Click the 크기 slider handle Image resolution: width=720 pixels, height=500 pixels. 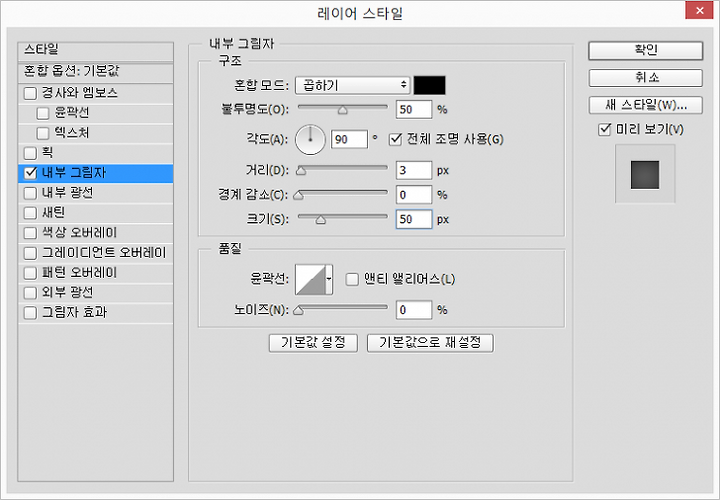point(321,220)
